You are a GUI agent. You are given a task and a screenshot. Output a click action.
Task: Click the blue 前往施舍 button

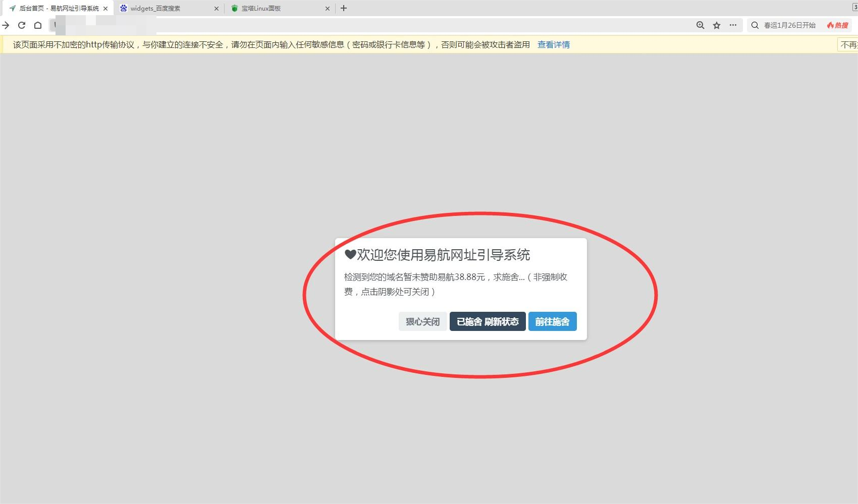point(552,321)
